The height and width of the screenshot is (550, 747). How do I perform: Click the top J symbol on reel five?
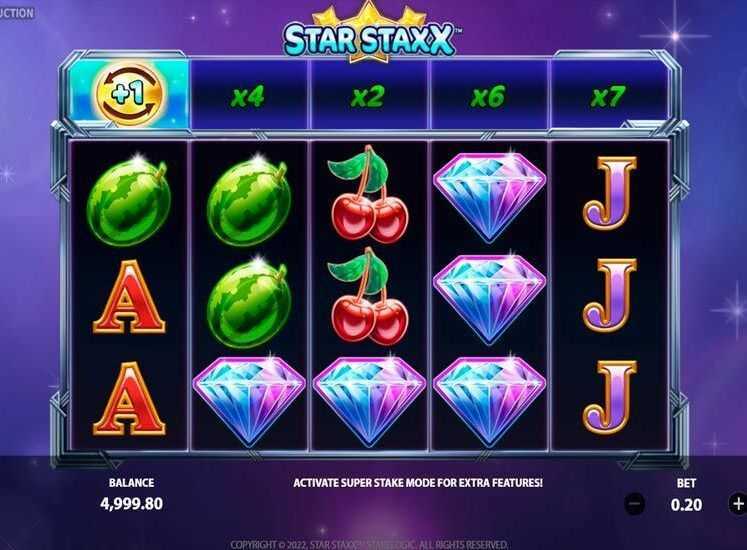click(610, 193)
